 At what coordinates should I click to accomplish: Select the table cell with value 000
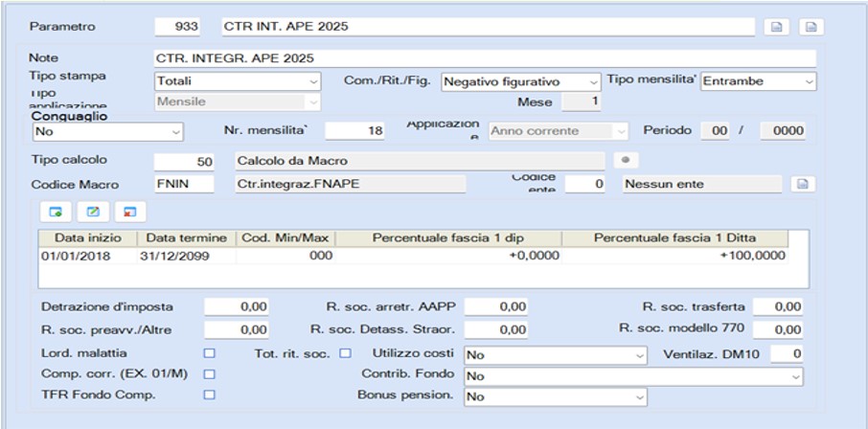[286, 256]
